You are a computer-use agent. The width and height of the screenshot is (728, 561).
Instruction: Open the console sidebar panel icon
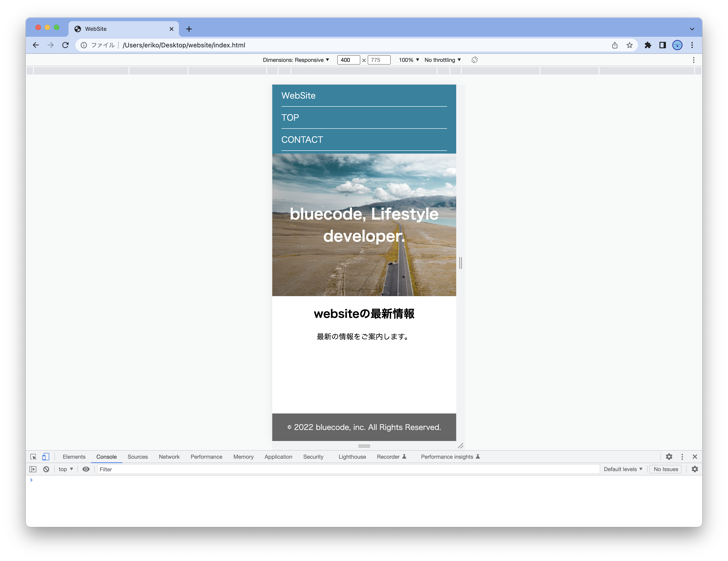pyautogui.click(x=33, y=469)
